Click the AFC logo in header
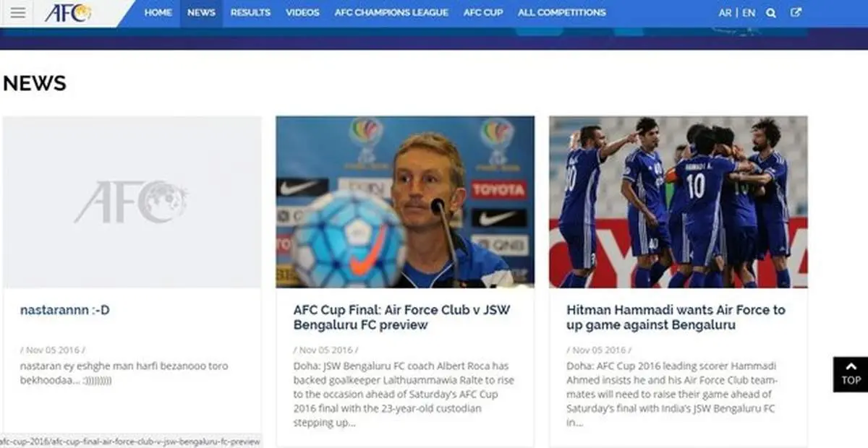The image size is (868, 448). click(68, 12)
